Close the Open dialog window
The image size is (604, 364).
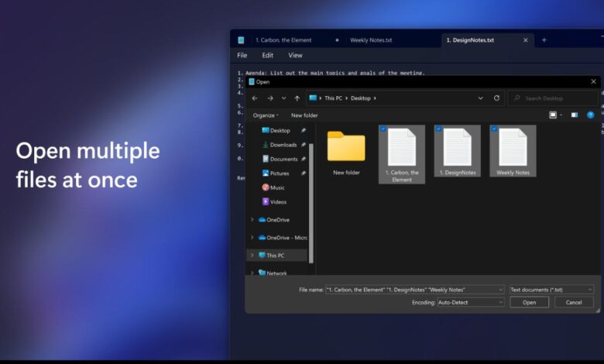click(x=593, y=81)
